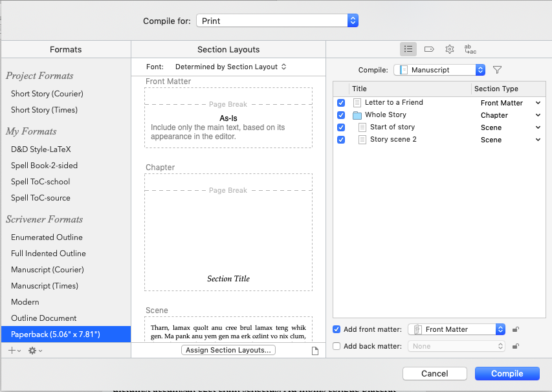This screenshot has height=392, width=552.
Task: Click the Story scene 2 title
Action: pos(393,139)
